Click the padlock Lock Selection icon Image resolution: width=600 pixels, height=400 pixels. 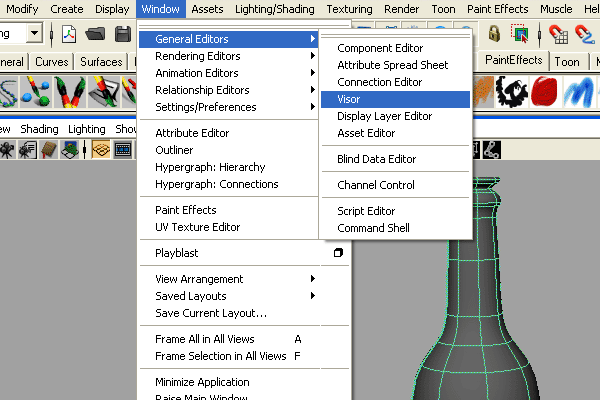click(494, 34)
